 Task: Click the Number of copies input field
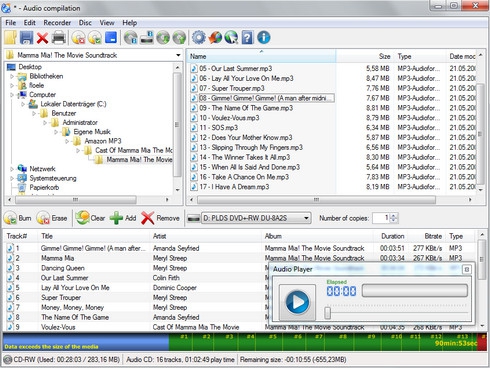(381, 218)
